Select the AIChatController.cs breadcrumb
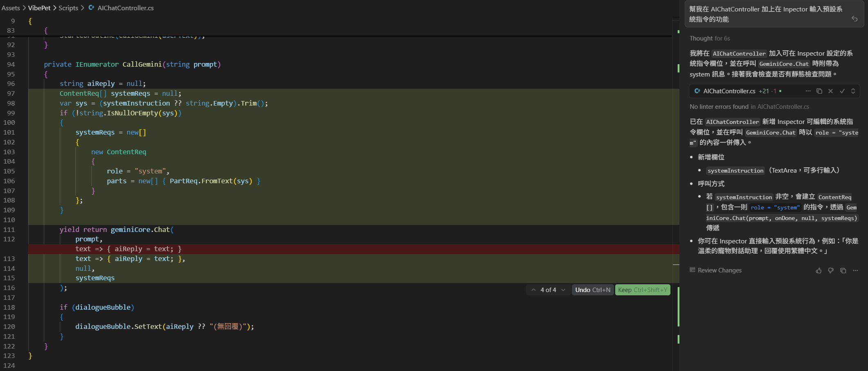The image size is (868, 371). (126, 8)
